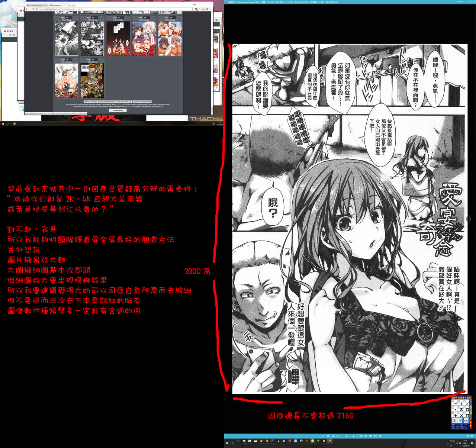Open the See-all-photos grid icon
The width and height of the screenshot is (476, 448).
pos(472,436)
